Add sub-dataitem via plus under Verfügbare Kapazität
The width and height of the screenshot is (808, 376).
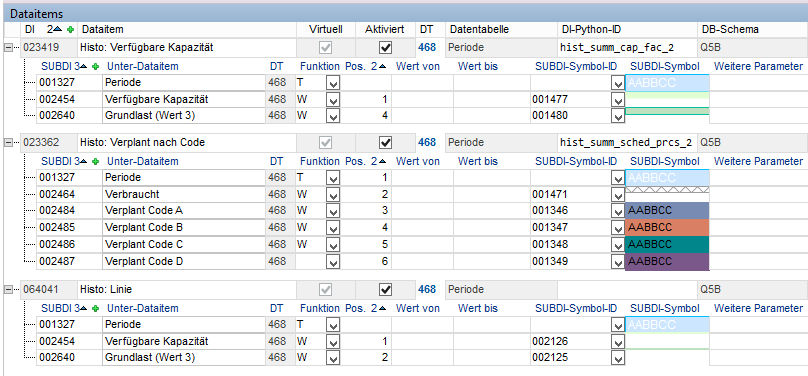(x=95, y=66)
